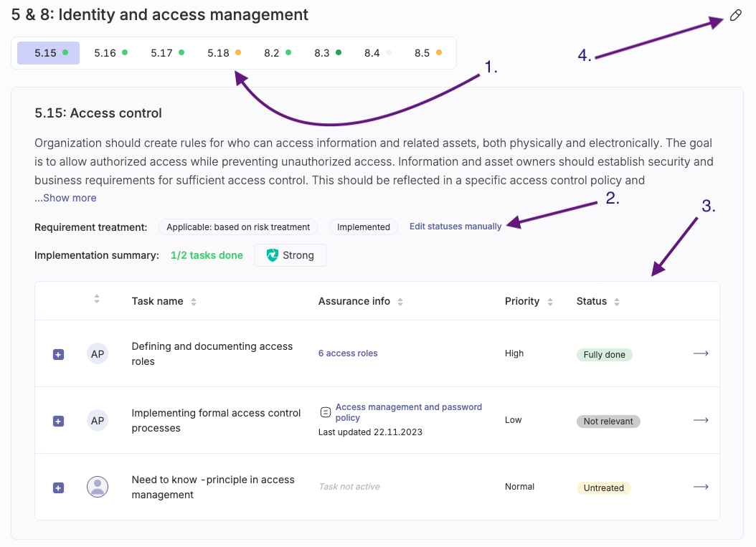The height and width of the screenshot is (547, 756).
Task: Expand the Need to know principle row
Action: coord(59,487)
